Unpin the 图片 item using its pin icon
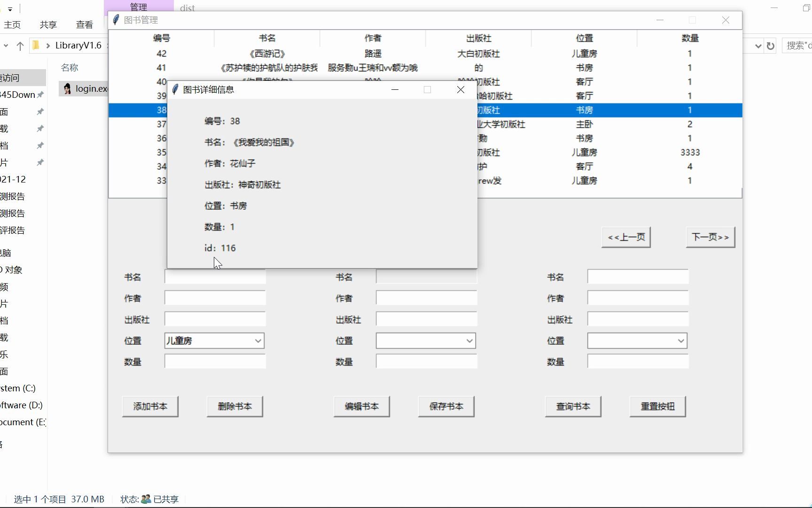The width and height of the screenshot is (812, 508). pyautogui.click(x=40, y=162)
